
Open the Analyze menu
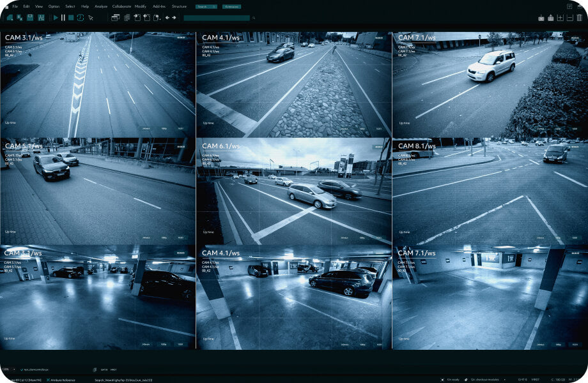(x=101, y=6)
